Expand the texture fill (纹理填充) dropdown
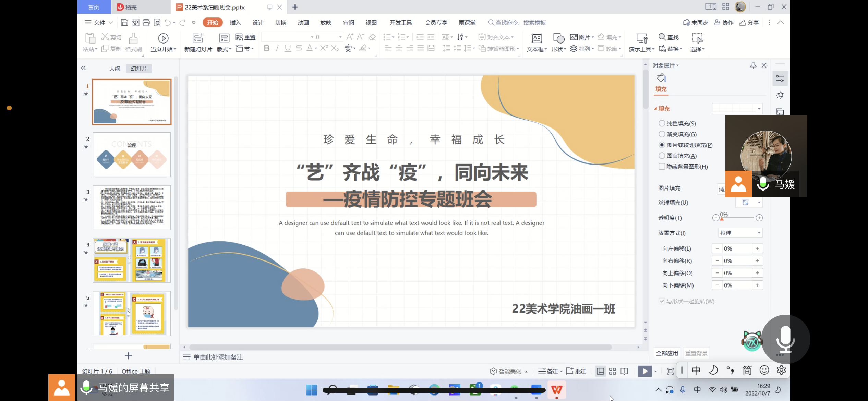The height and width of the screenshot is (401, 868). pos(759,203)
